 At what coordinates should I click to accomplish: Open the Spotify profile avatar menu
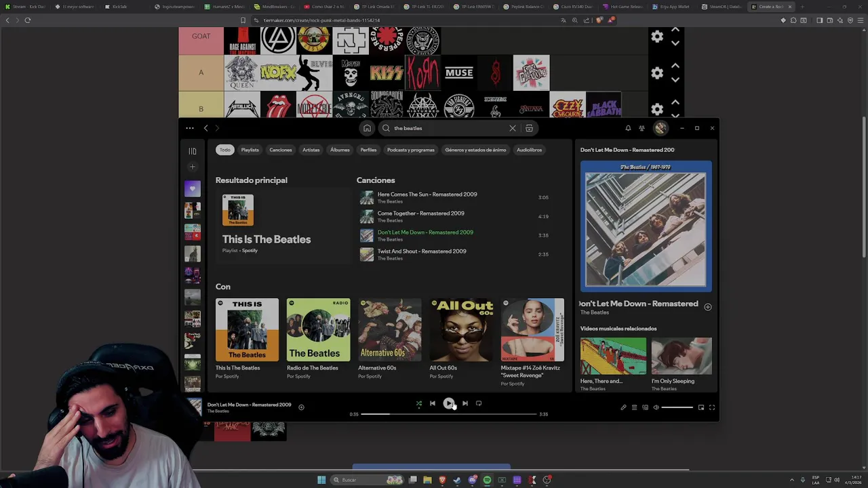pos(660,128)
